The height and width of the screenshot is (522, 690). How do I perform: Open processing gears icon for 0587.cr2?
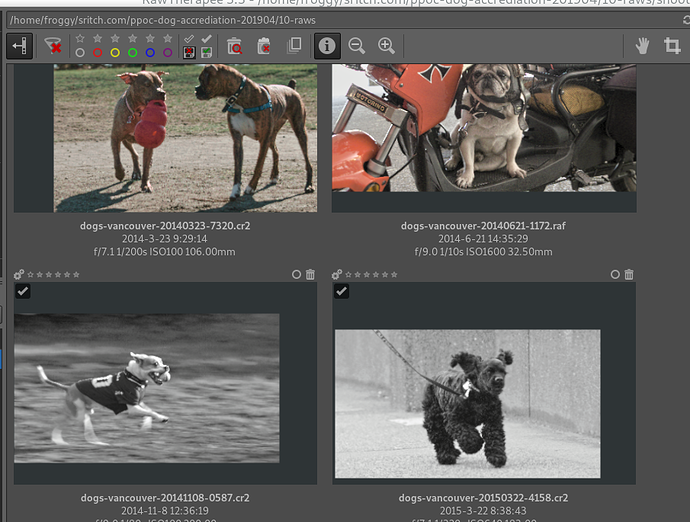click(x=19, y=275)
